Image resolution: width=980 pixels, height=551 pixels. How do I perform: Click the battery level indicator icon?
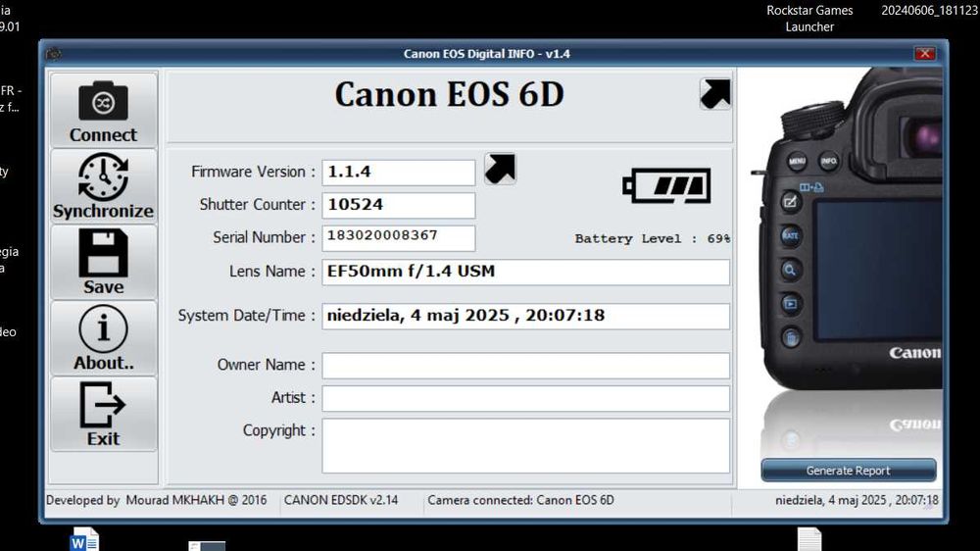pos(666,185)
